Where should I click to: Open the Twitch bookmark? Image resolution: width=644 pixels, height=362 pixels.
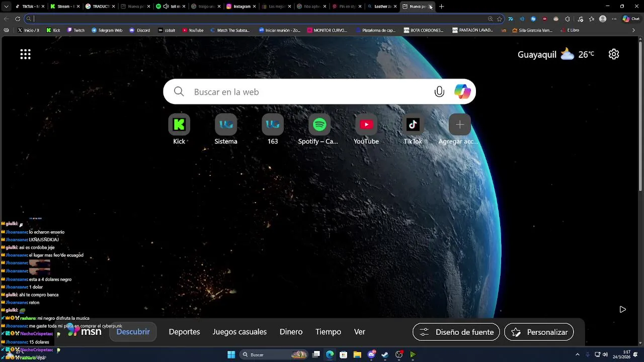76,30
